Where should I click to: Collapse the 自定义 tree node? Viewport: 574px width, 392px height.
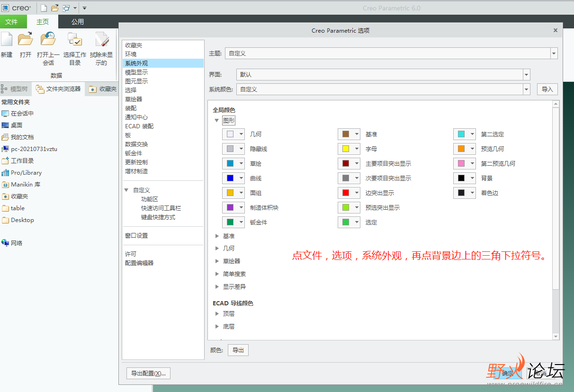click(x=126, y=190)
